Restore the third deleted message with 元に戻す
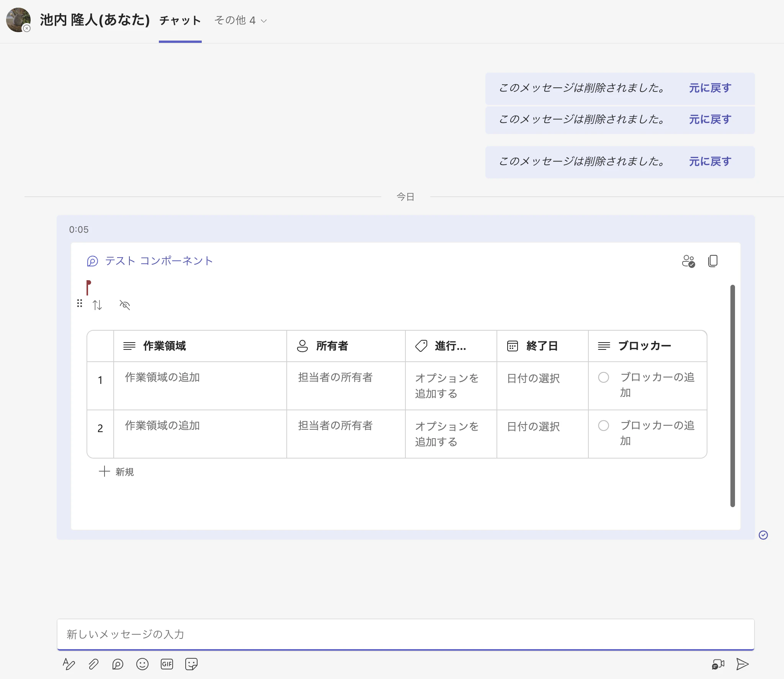Viewport: 784px width, 679px height. click(710, 162)
